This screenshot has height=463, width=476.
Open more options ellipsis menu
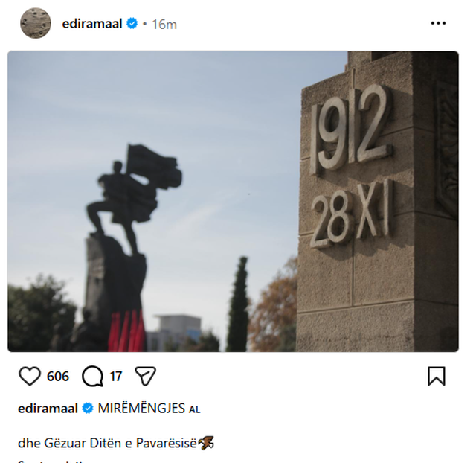tap(438, 23)
